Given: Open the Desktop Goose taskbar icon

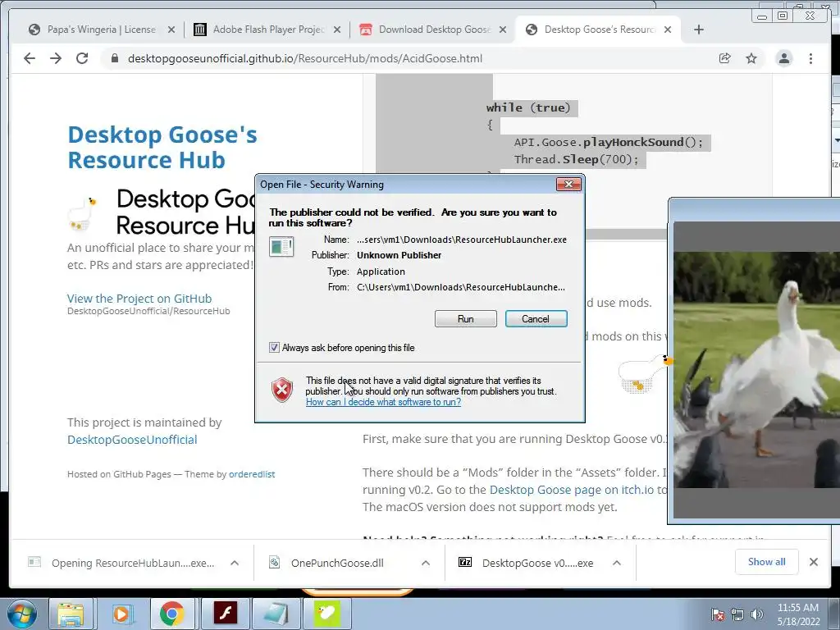Looking at the screenshot, I should pos(326,614).
